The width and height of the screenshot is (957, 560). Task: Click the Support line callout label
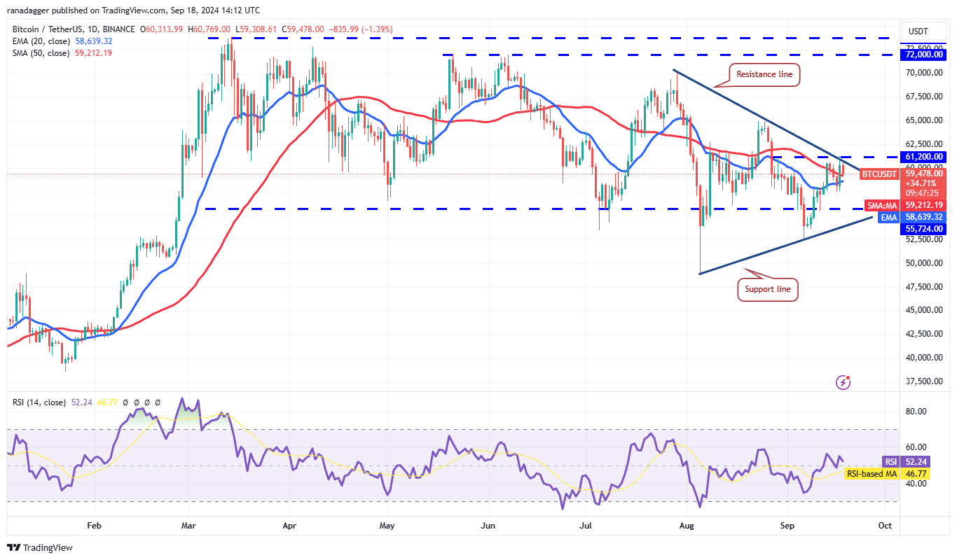click(768, 289)
